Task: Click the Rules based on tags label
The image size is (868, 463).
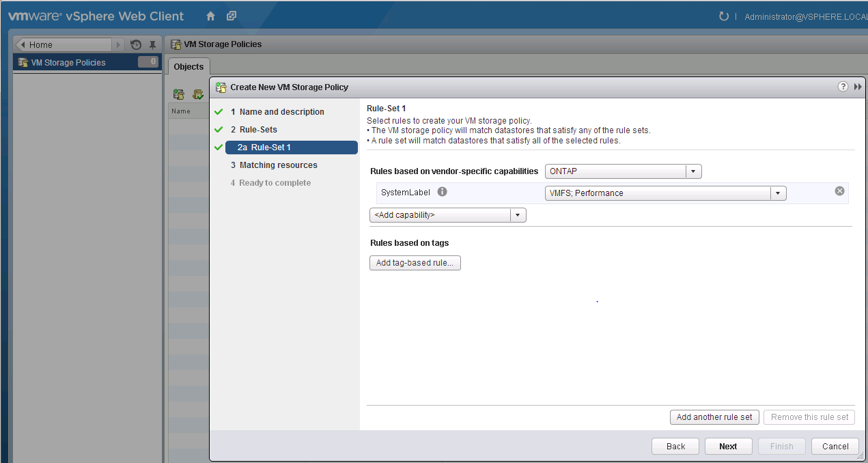Action: tap(410, 243)
